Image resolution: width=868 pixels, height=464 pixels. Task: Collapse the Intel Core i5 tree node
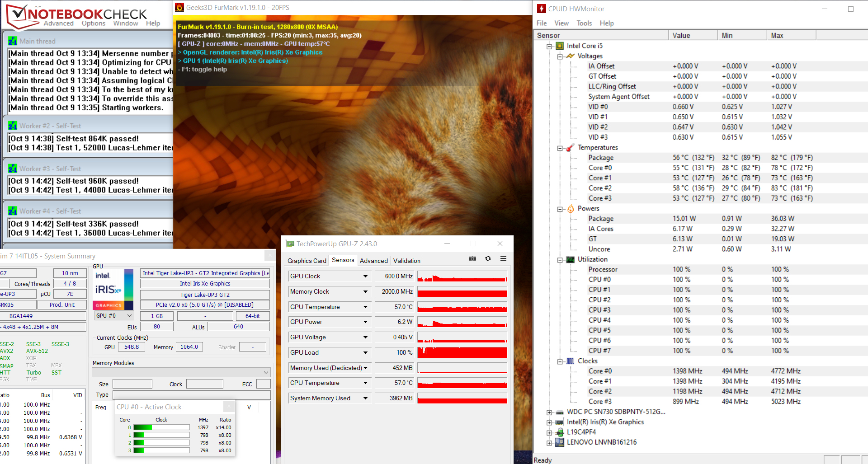549,46
